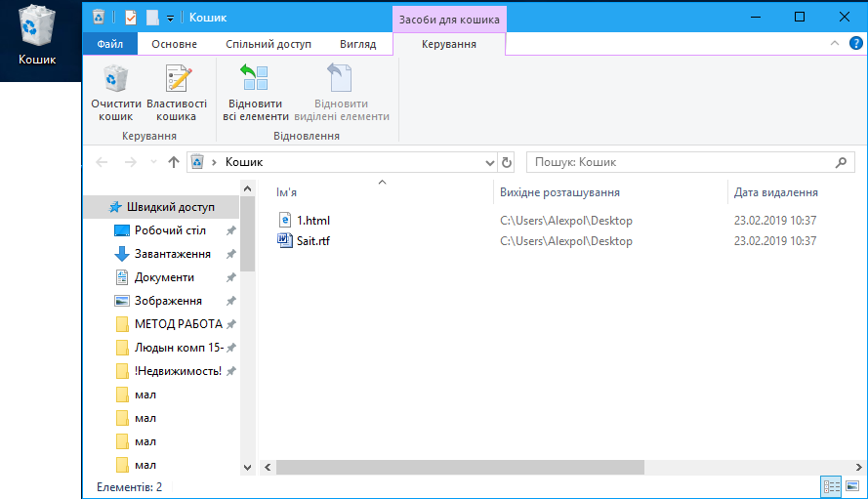Click the Sait.rtf Word document icon
Image resolution: width=868 pixels, height=499 pixels.
tap(284, 240)
